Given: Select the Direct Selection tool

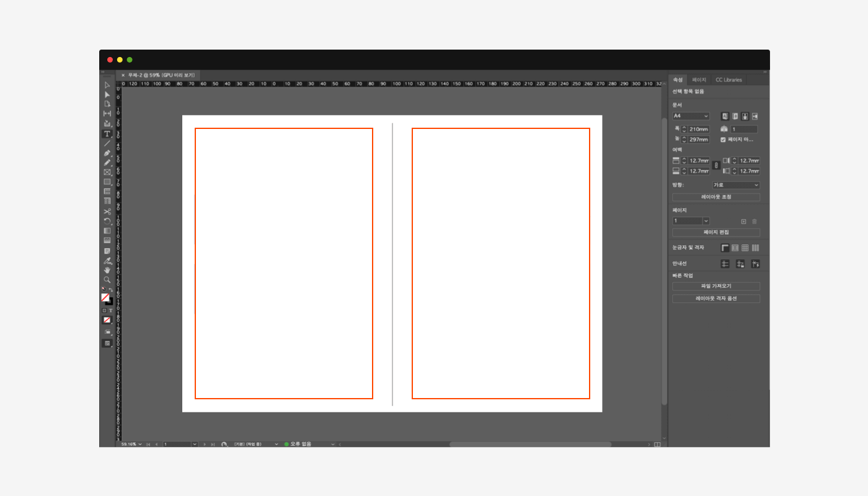Looking at the screenshot, I should coord(107,94).
